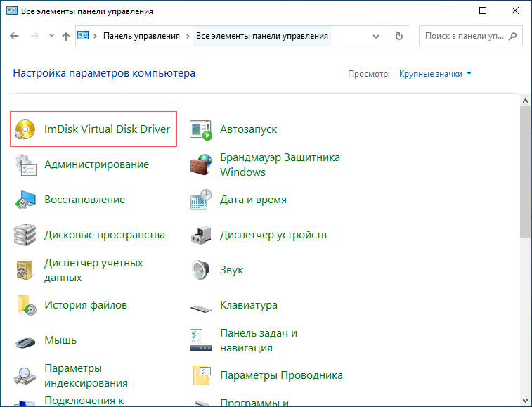Open the Панель задач и навигация link
The height and width of the screenshot is (407, 532).
(x=259, y=340)
